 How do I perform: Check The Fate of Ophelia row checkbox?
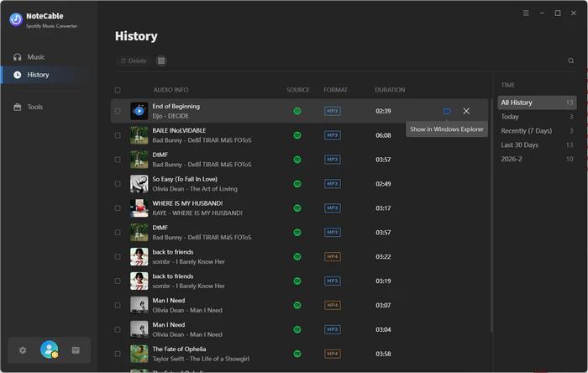(x=118, y=354)
